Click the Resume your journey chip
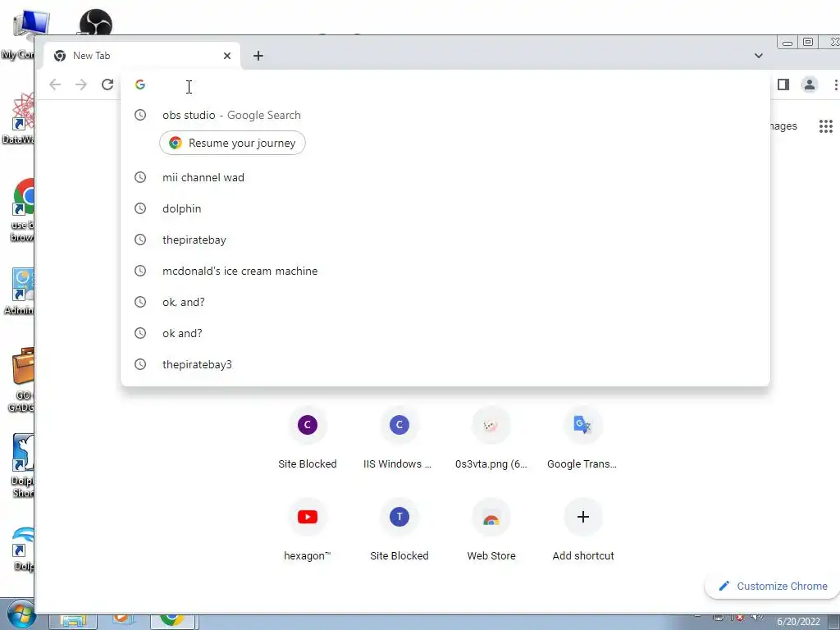The width and height of the screenshot is (840, 630). tap(232, 143)
